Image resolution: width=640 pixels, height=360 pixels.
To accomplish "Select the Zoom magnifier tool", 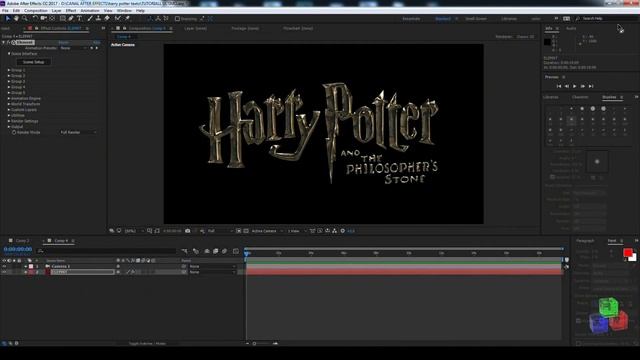I will (x=25, y=18).
